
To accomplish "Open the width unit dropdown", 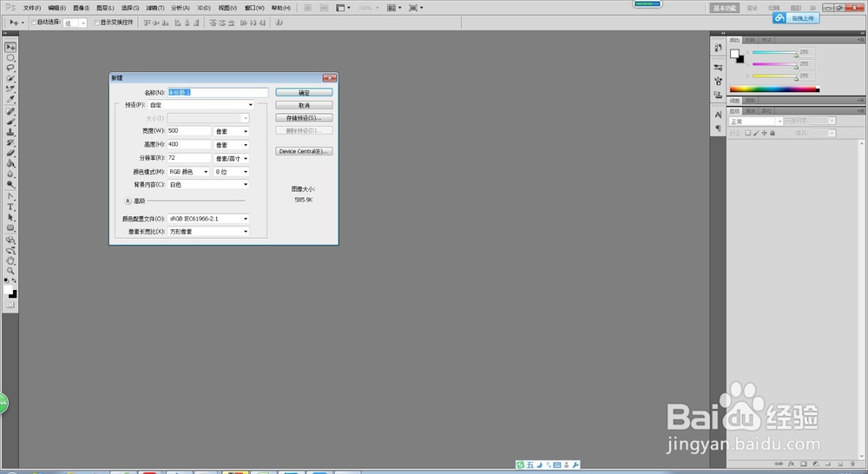I will [x=232, y=131].
